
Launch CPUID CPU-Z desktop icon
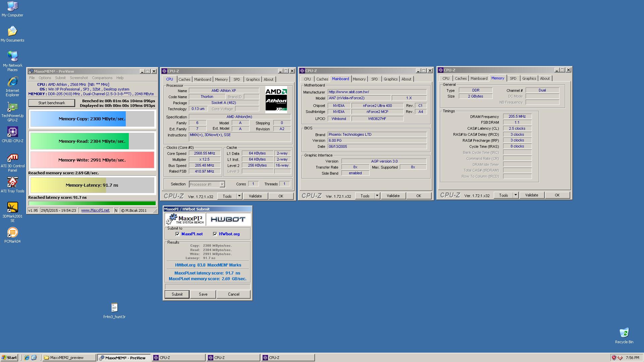point(12,135)
